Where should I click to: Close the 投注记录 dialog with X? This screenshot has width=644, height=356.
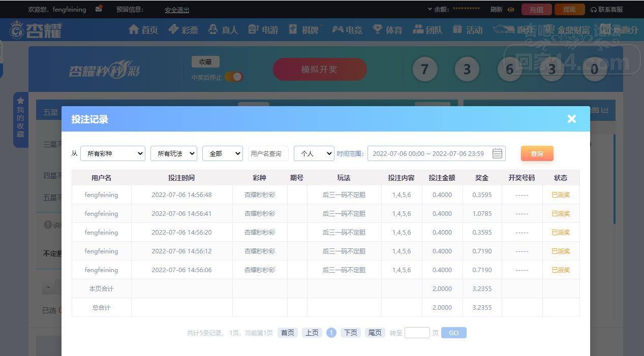(572, 119)
